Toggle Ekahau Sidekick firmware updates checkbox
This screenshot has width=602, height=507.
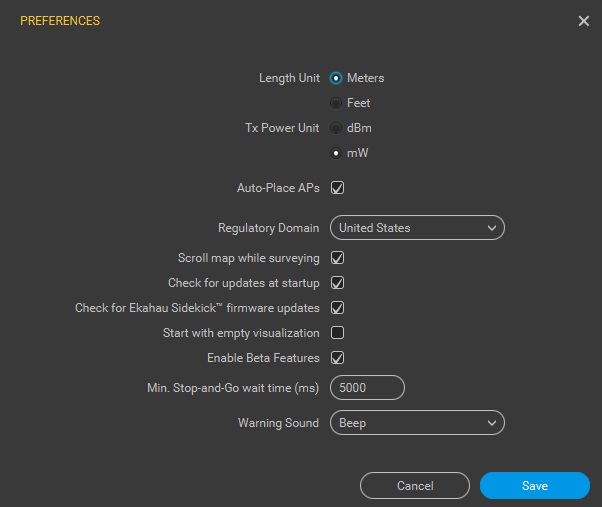(338, 308)
